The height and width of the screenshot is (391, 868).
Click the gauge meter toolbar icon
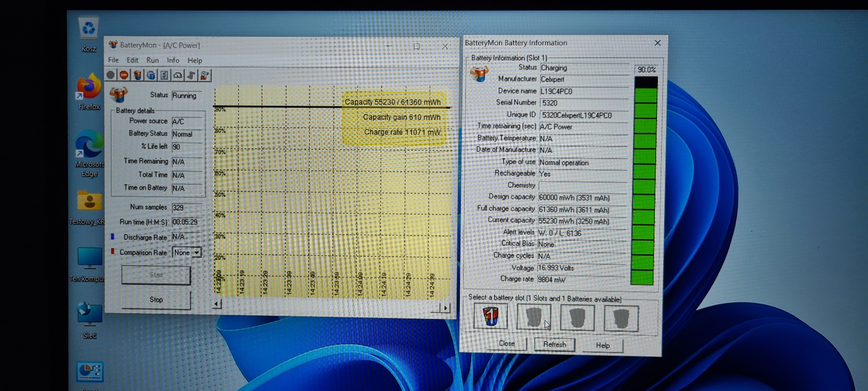pyautogui.click(x=178, y=75)
